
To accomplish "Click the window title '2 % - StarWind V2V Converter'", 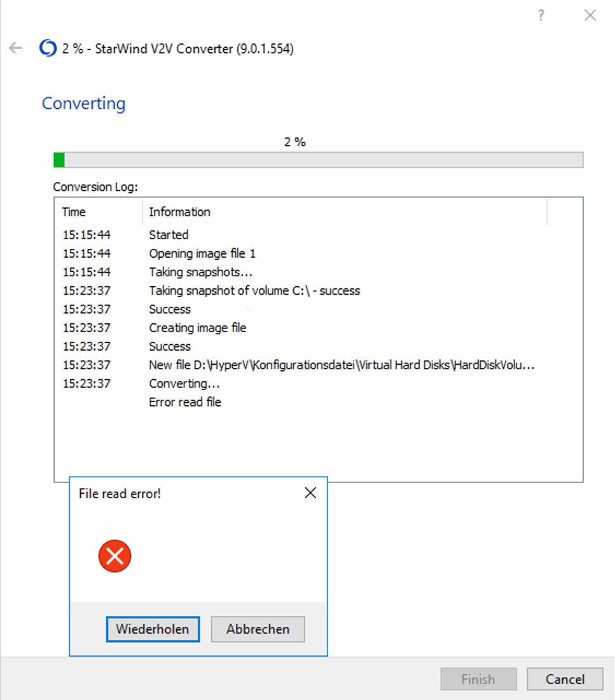I will tap(177, 48).
